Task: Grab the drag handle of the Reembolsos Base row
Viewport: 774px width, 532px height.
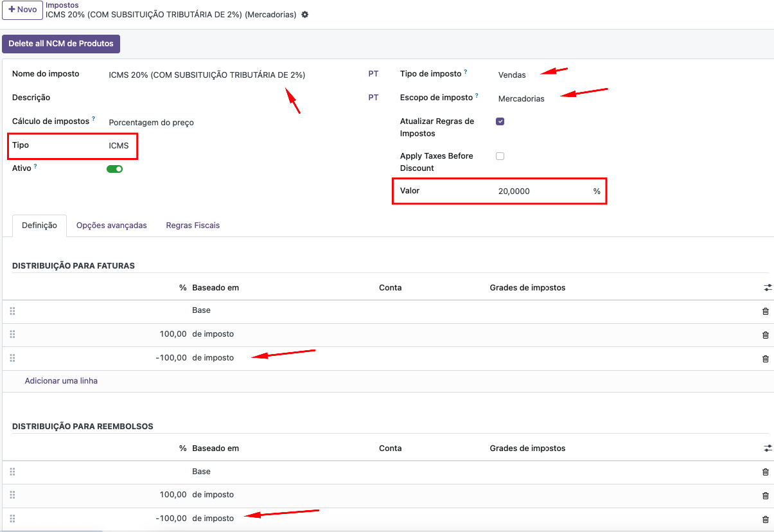Action: coord(12,471)
